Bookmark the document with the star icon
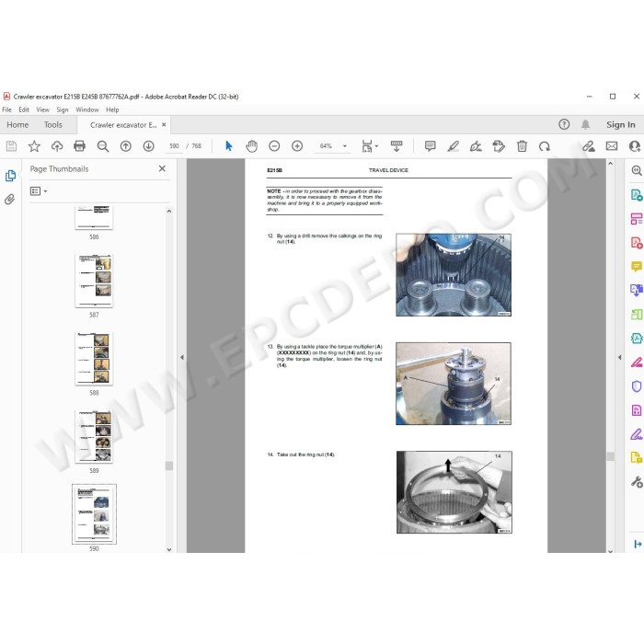The width and height of the screenshot is (644, 644). (34, 146)
